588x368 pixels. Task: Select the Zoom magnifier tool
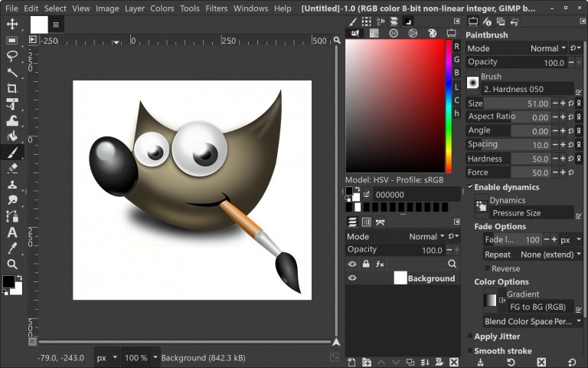(12, 264)
